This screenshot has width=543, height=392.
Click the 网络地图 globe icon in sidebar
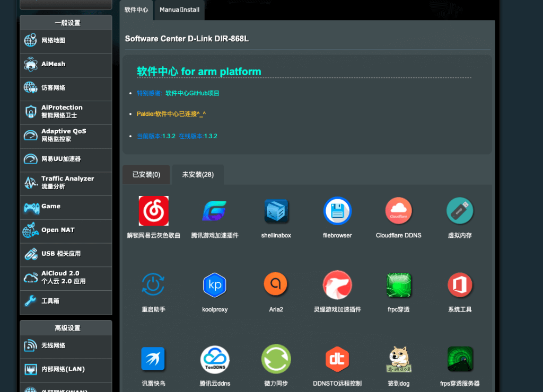30,40
